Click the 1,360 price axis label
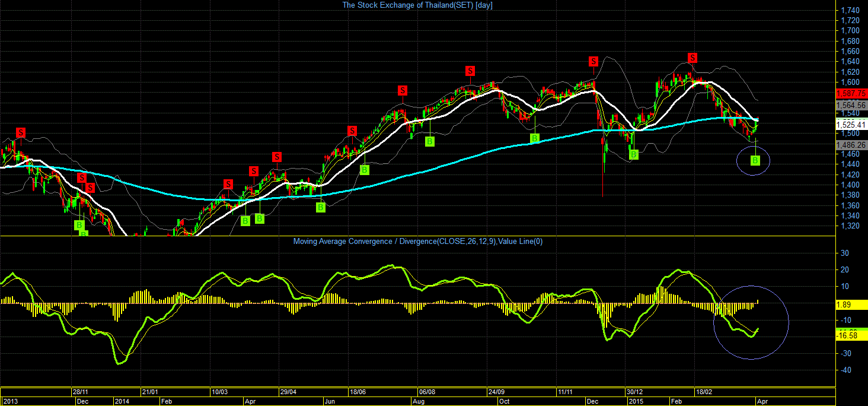Viewport: 868px width, 406px height. [850, 205]
